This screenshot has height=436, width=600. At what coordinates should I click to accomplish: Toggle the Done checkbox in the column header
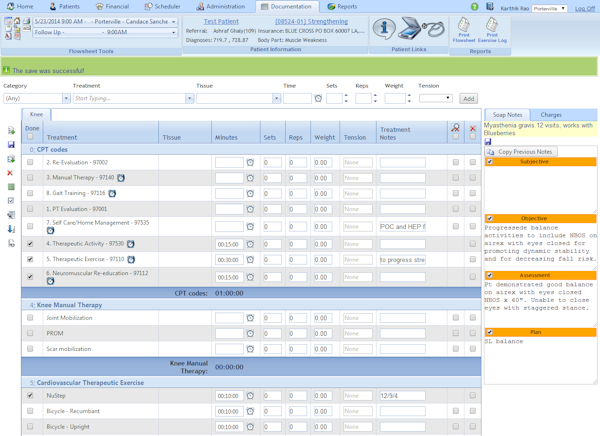coord(30,136)
